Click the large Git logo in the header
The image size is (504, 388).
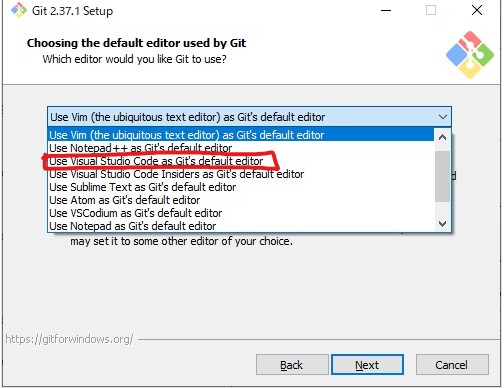pyautogui.click(x=470, y=55)
